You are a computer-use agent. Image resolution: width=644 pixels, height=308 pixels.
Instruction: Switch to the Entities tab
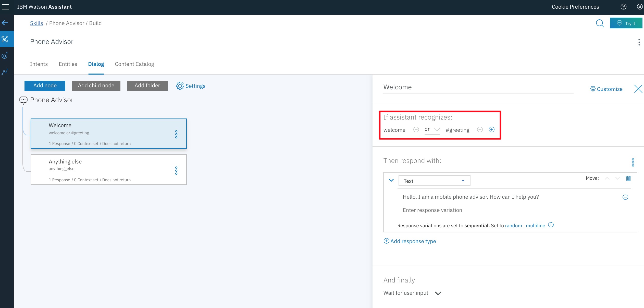coord(68,64)
